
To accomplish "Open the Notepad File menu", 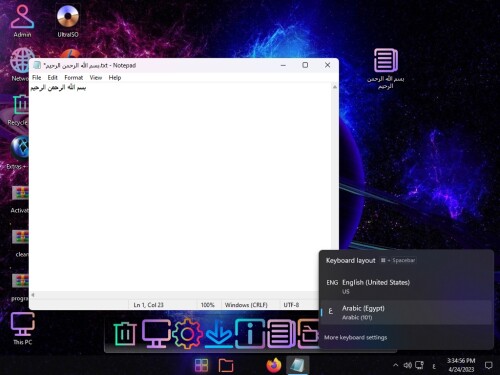I will [x=36, y=78].
